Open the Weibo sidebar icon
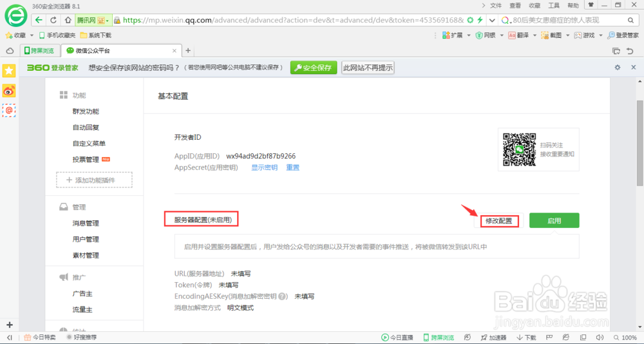 click(x=9, y=90)
